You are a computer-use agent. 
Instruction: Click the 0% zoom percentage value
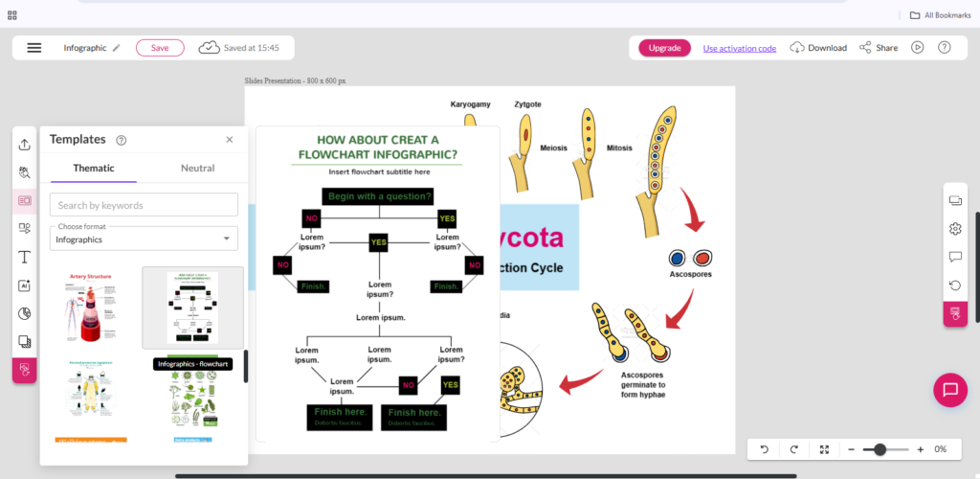coord(940,449)
